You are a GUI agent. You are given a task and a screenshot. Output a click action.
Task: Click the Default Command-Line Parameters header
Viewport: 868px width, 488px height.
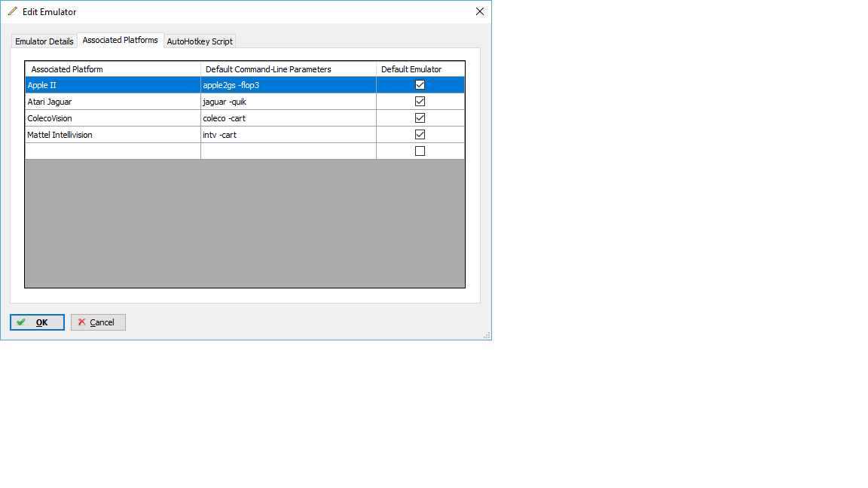289,69
